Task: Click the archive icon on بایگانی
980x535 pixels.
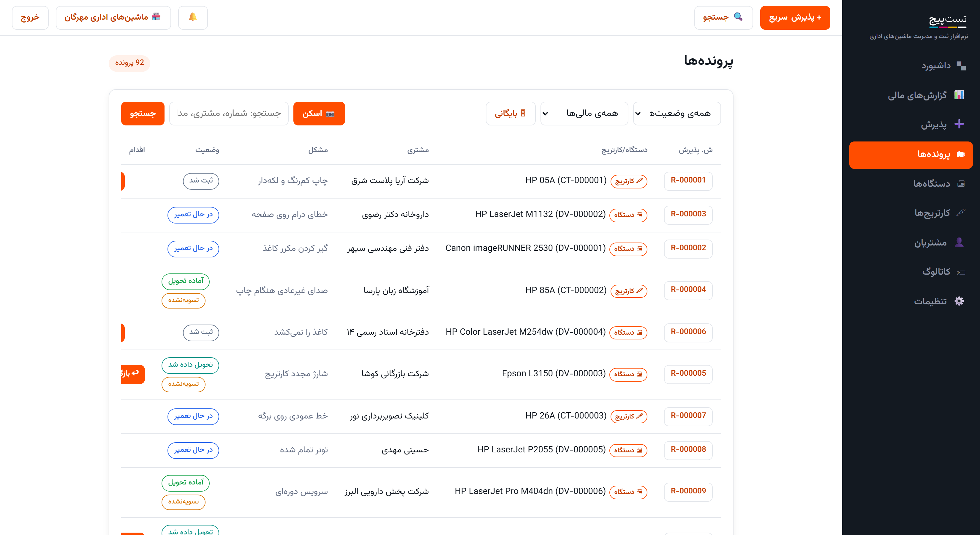Action: tap(523, 114)
